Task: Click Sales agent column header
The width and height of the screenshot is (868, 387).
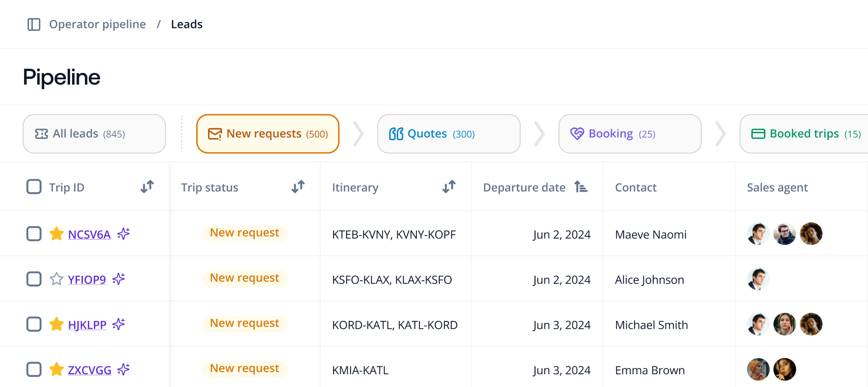Action: [x=777, y=188]
